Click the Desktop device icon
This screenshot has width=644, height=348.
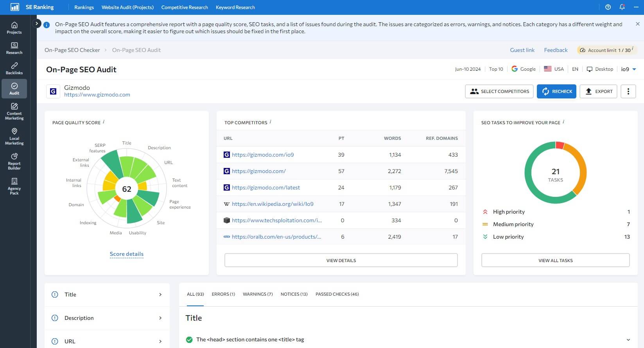click(590, 69)
